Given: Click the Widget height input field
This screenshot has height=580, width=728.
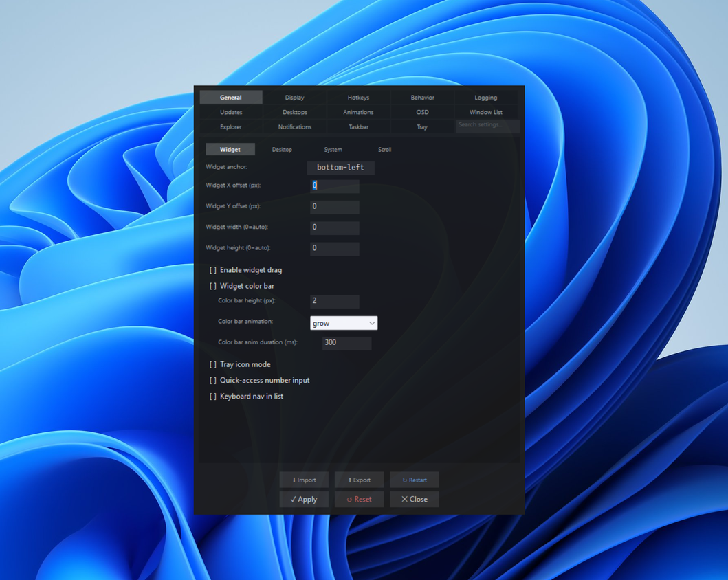Looking at the screenshot, I should click(x=334, y=248).
